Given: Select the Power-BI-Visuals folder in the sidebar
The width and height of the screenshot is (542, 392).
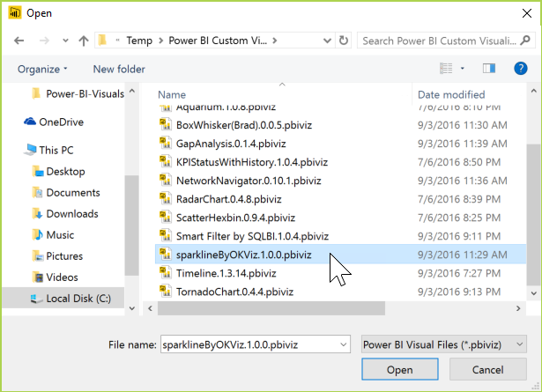Looking at the screenshot, I should tap(78, 93).
